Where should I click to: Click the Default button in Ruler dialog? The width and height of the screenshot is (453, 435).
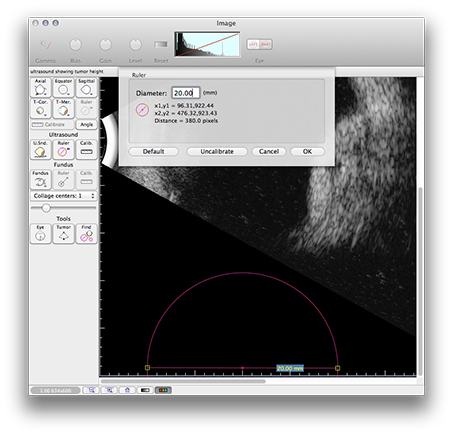tap(154, 152)
